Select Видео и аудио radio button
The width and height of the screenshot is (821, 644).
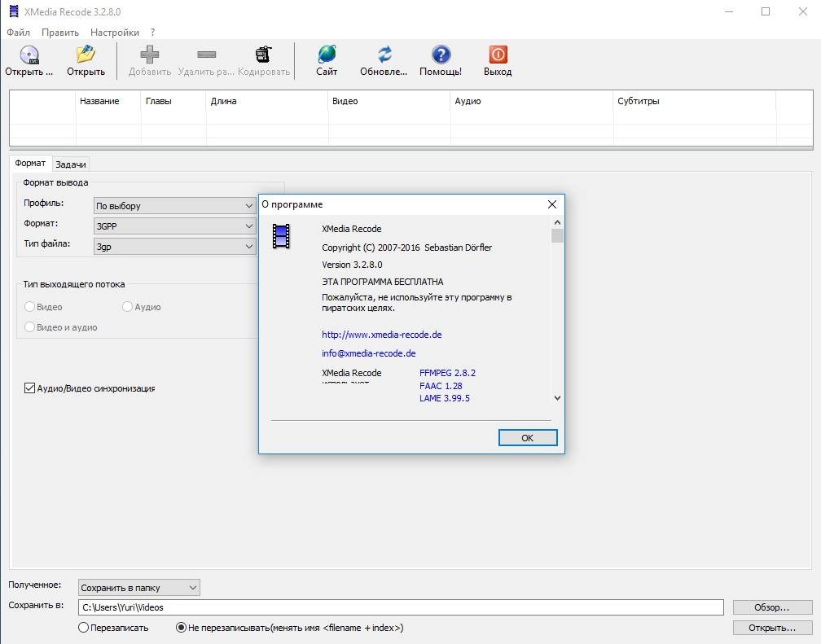29,326
